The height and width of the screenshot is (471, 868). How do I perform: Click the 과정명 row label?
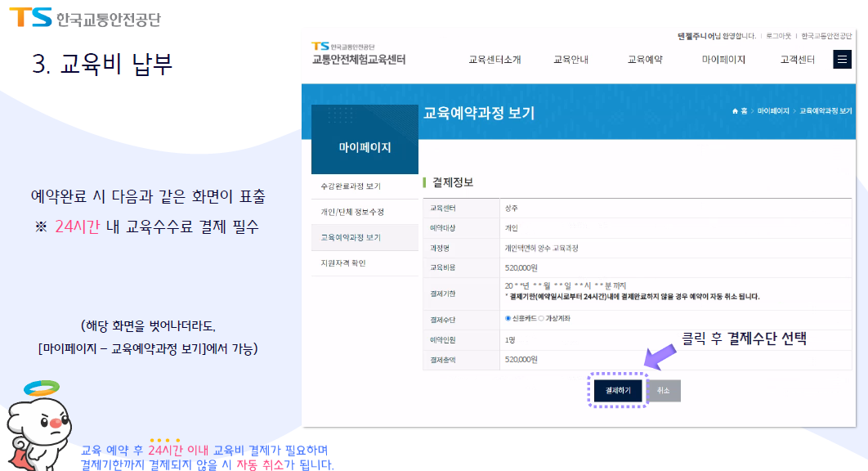click(440, 249)
